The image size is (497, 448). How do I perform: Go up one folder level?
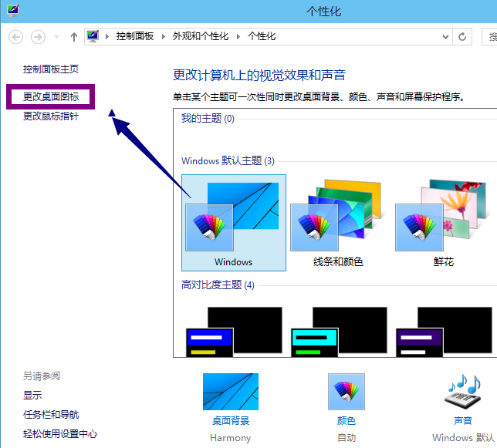point(74,36)
